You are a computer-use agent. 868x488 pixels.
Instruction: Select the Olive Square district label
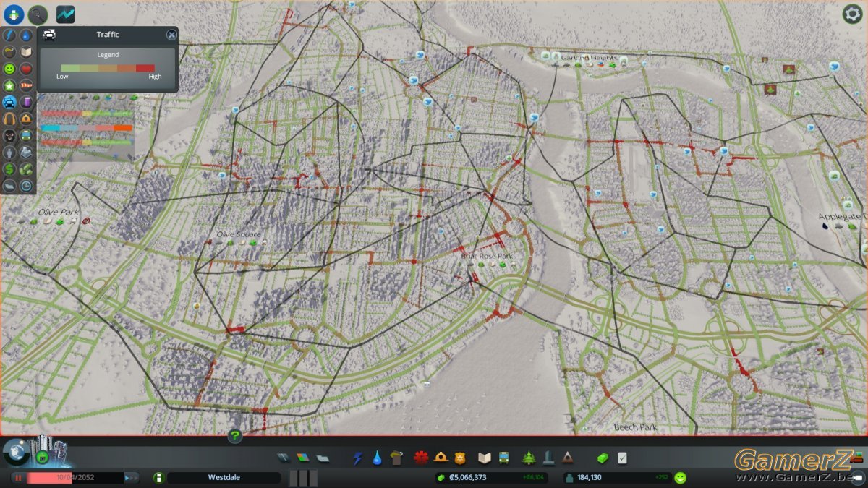click(x=239, y=234)
